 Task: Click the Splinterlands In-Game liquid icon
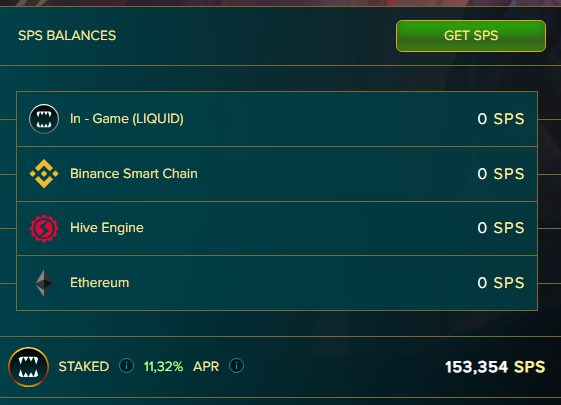click(x=44, y=119)
